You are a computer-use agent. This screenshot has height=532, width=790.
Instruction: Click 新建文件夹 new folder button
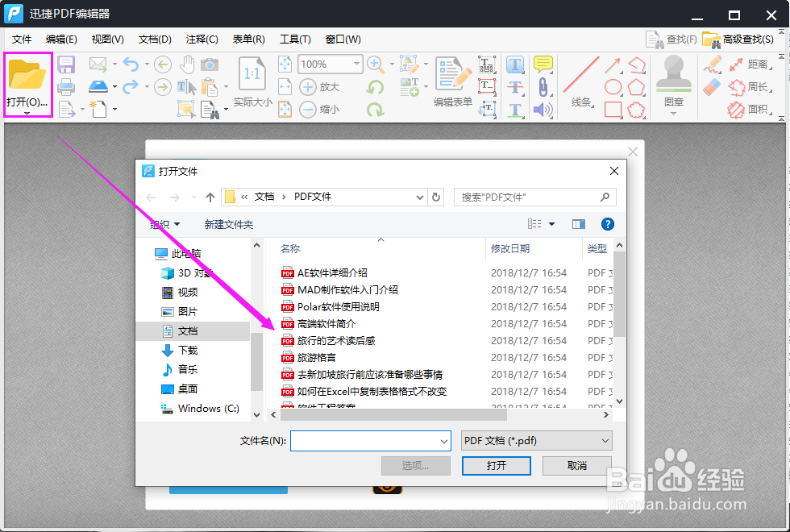(x=229, y=224)
